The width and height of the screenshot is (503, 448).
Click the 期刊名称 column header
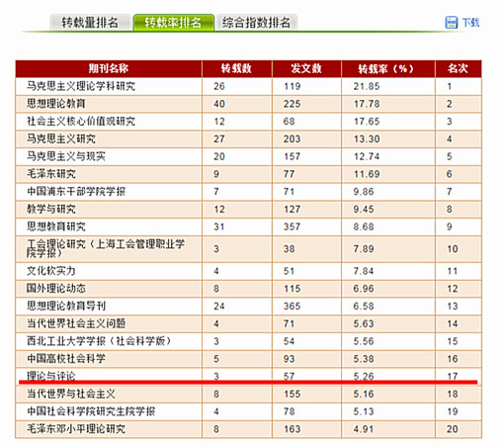[x=109, y=68]
